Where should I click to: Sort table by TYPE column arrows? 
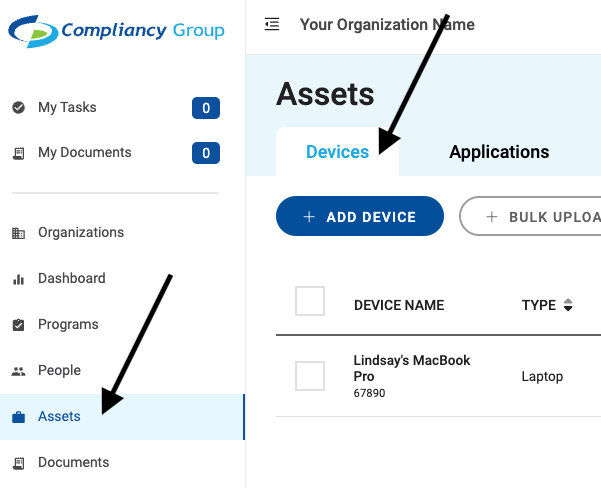click(x=568, y=305)
